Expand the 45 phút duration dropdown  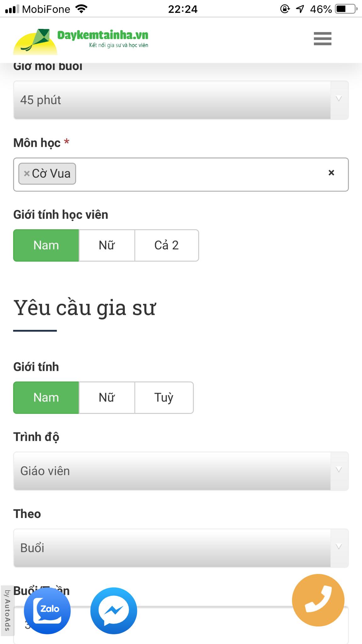pyautogui.click(x=181, y=100)
